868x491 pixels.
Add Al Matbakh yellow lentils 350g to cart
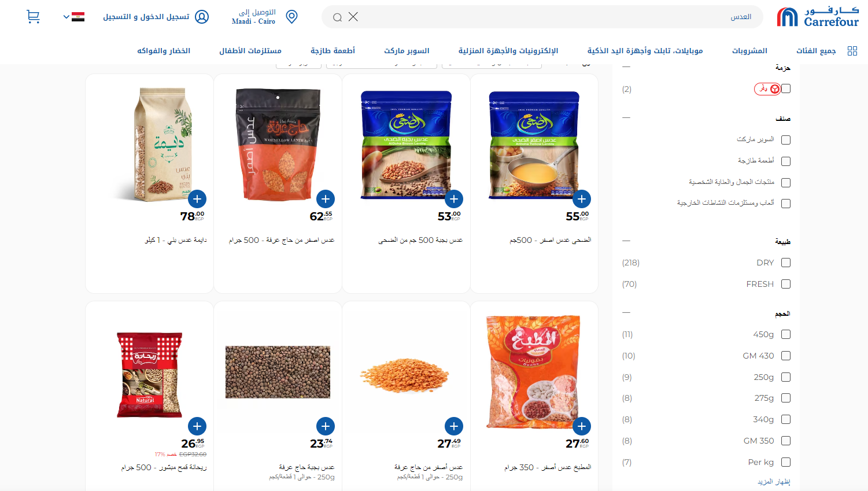[x=582, y=426]
